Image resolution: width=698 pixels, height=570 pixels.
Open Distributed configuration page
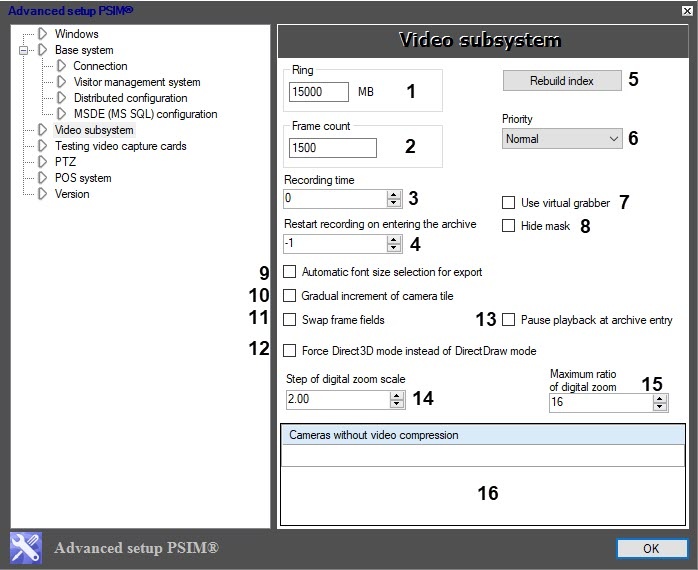coord(130,98)
